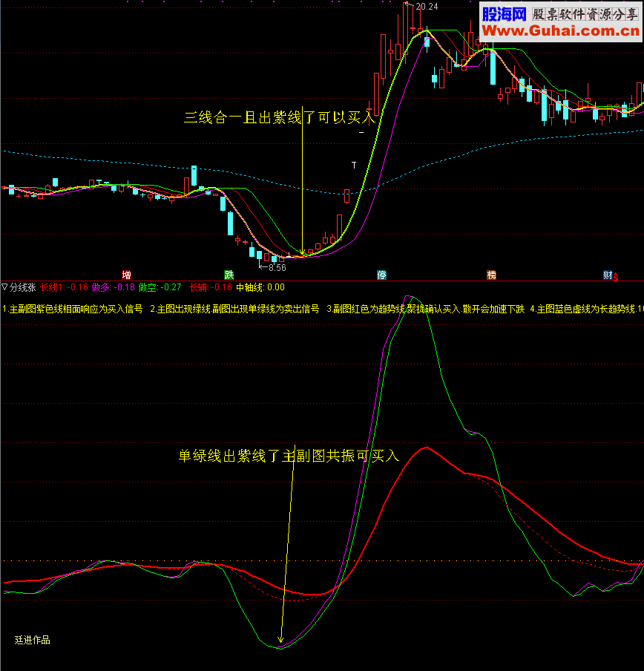Click the 20.24 high price label

click(x=427, y=7)
